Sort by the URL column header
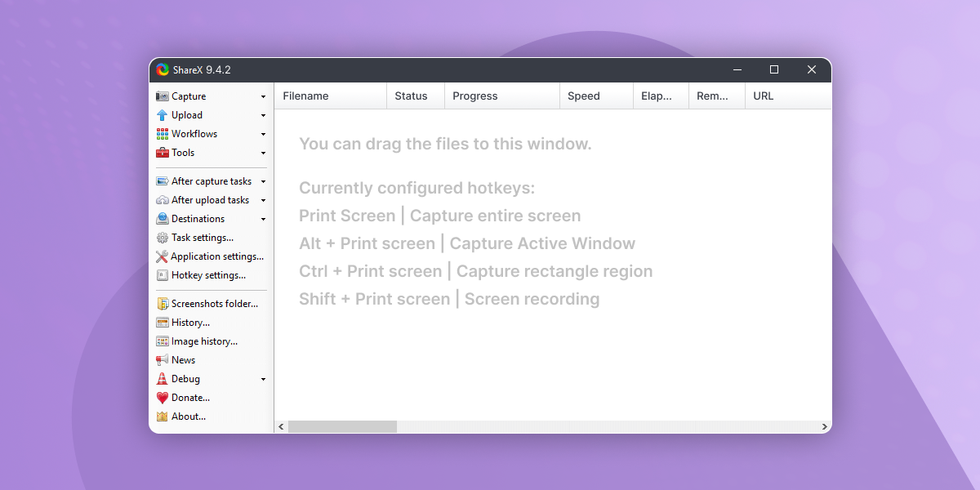 click(x=789, y=96)
